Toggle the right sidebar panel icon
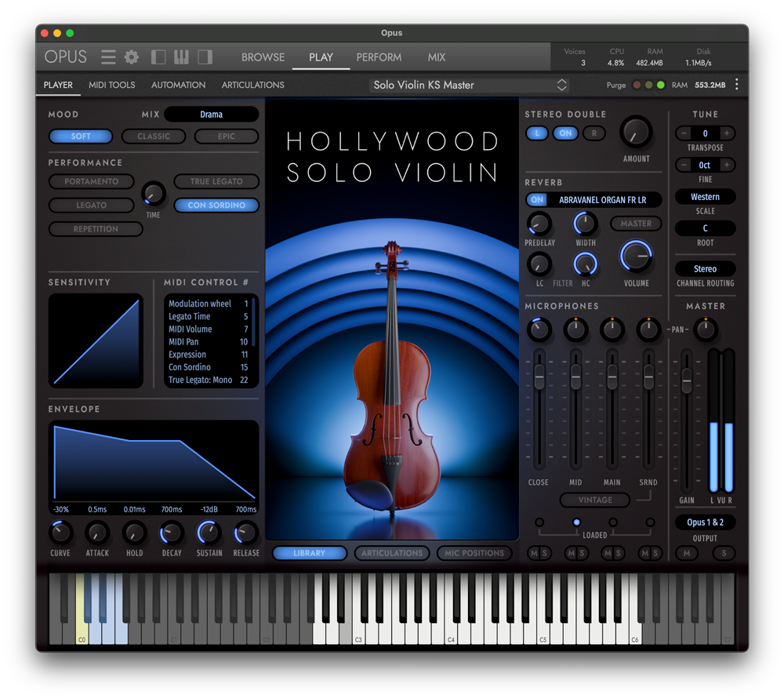Image resolution: width=784 pixels, height=699 pixels. [x=205, y=57]
